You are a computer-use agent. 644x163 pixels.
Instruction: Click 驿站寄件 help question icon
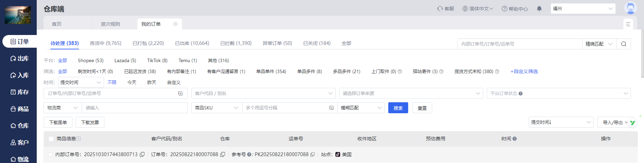click(441, 71)
